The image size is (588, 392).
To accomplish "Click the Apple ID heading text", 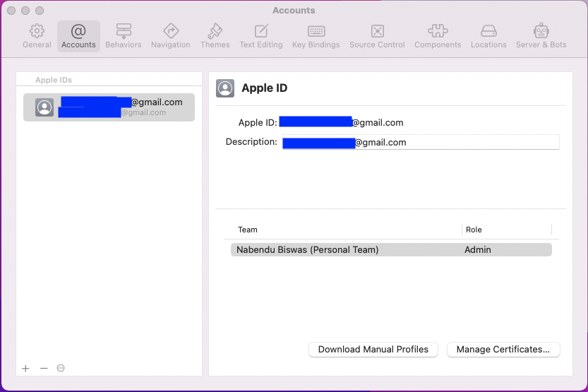I will [x=265, y=88].
